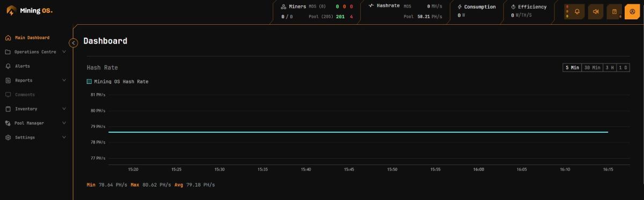Click the 77 PH/s axis label
Viewport: 644px width, 200px height.
pos(98,158)
